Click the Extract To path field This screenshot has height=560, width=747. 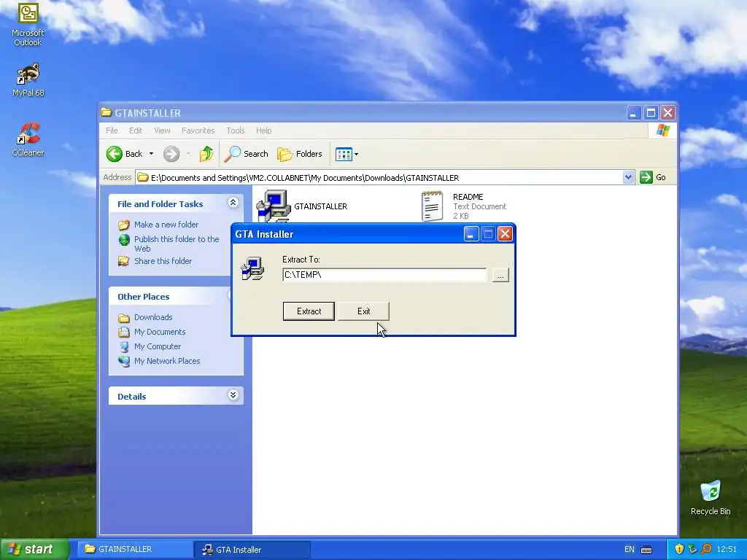pyautogui.click(x=384, y=275)
